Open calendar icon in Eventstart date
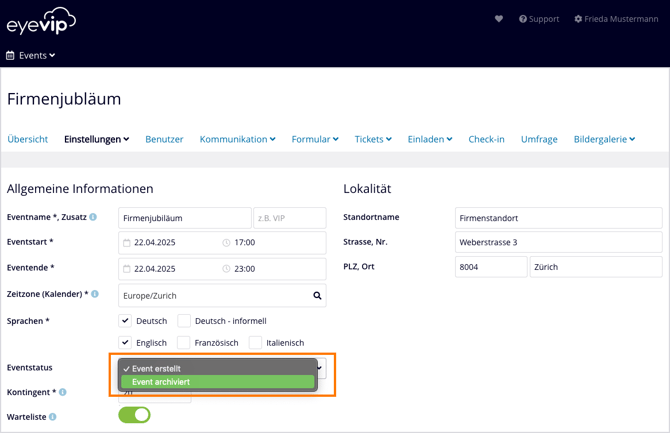 click(127, 243)
